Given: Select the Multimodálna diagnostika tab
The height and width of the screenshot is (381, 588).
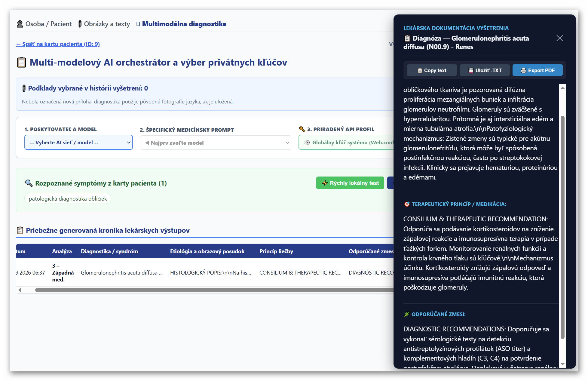Looking at the screenshot, I should [x=181, y=24].
